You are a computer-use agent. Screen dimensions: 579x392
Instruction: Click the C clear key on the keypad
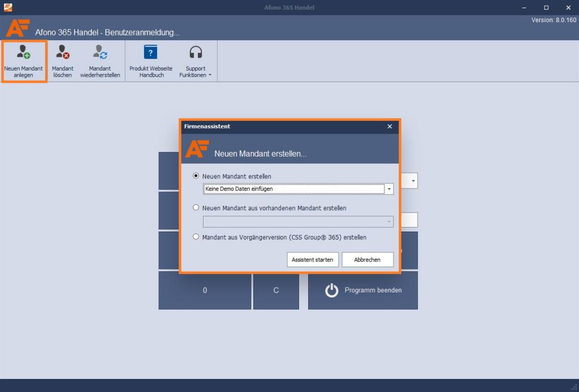[276, 290]
